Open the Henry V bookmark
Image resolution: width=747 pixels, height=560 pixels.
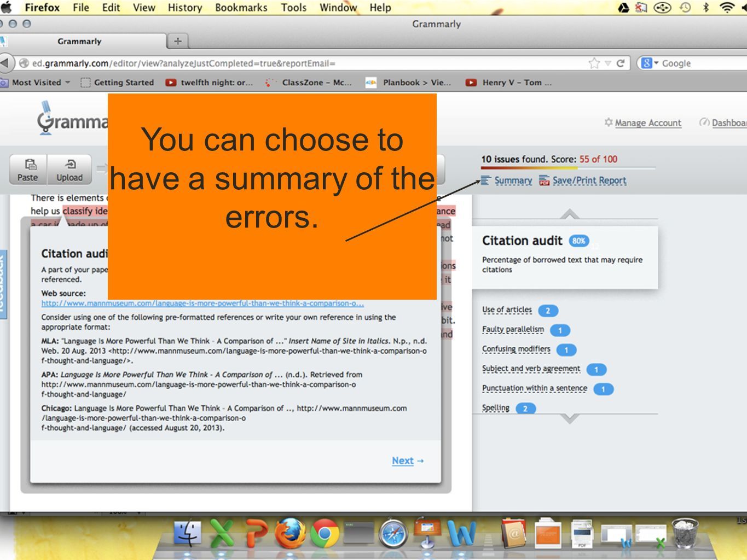tap(508, 83)
